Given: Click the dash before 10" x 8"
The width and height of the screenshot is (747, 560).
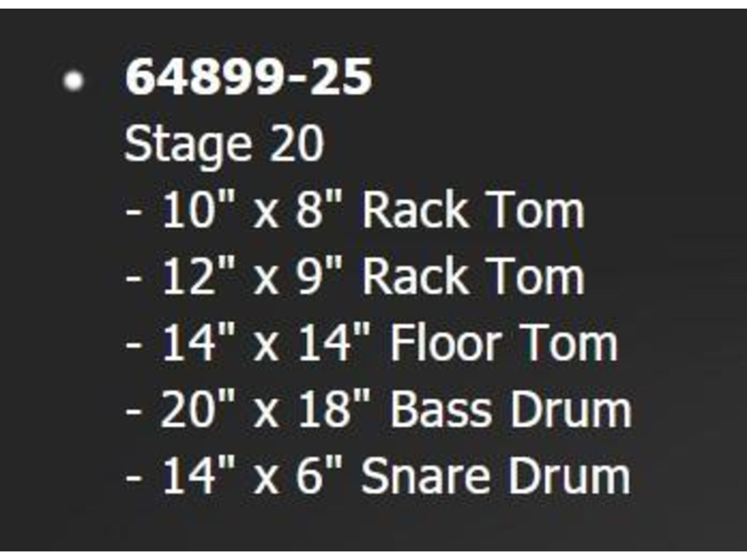Looking at the screenshot, I should click(134, 215).
